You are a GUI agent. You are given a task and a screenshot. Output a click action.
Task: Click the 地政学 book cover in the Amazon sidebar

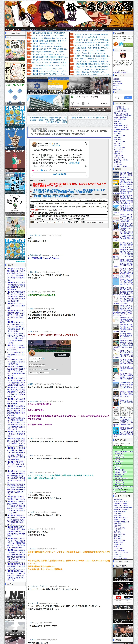tap(15, 205)
